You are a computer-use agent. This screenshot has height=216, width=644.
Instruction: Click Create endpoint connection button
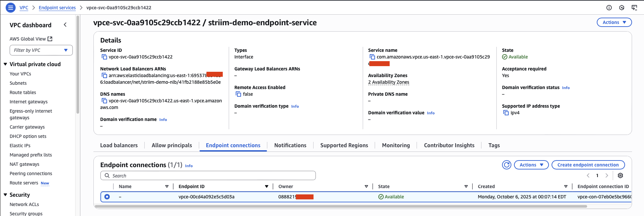point(588,165)
